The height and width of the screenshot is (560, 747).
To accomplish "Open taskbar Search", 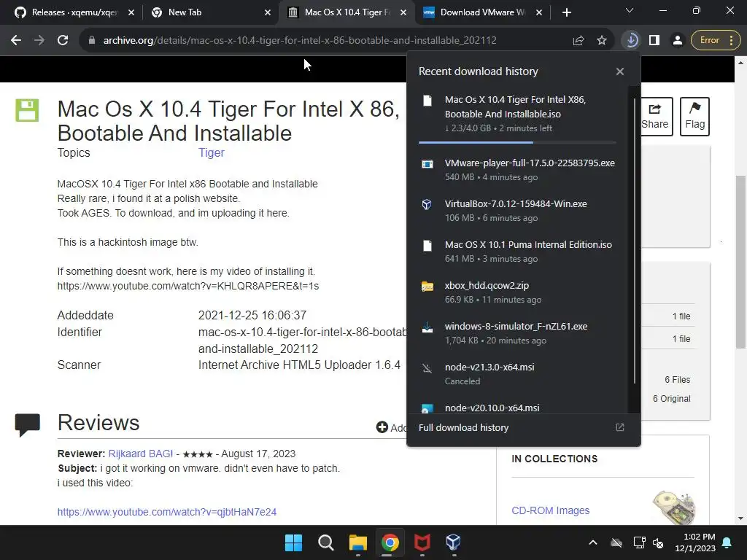I will (326, 542).
